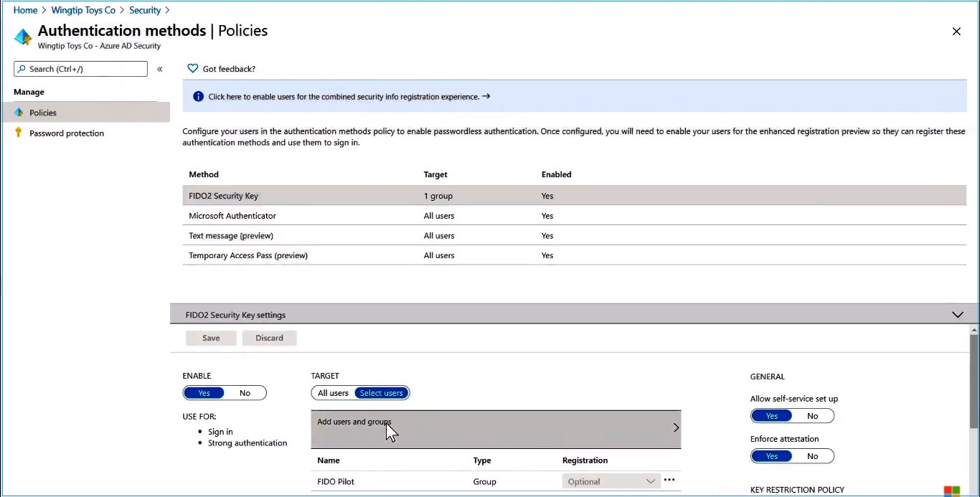Click the Microsoft logo in the corner

pyautogui.click(x=951, y=491)
